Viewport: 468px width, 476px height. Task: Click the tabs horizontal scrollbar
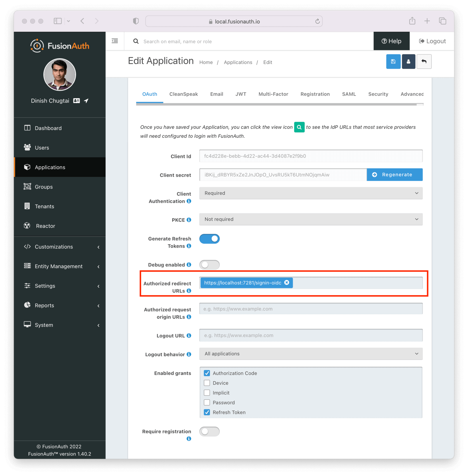tap(276, 104)
